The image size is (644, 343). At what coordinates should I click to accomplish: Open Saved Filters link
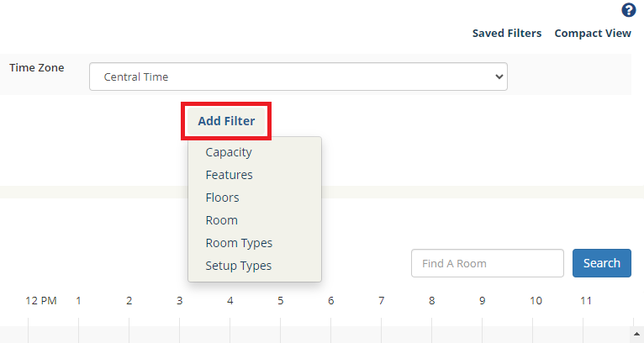pyautogui.click(x=507, y=34)
